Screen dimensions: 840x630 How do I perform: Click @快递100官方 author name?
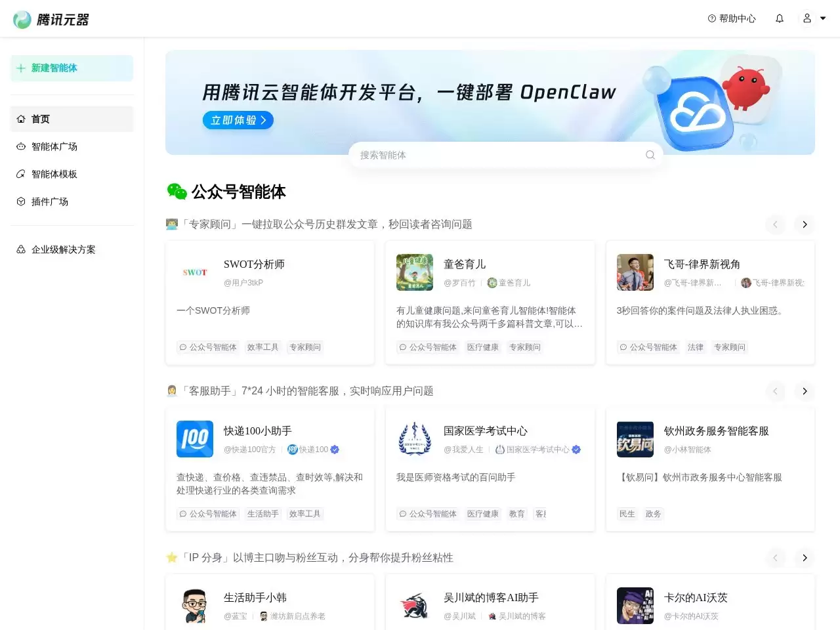[x=250, y=450]
